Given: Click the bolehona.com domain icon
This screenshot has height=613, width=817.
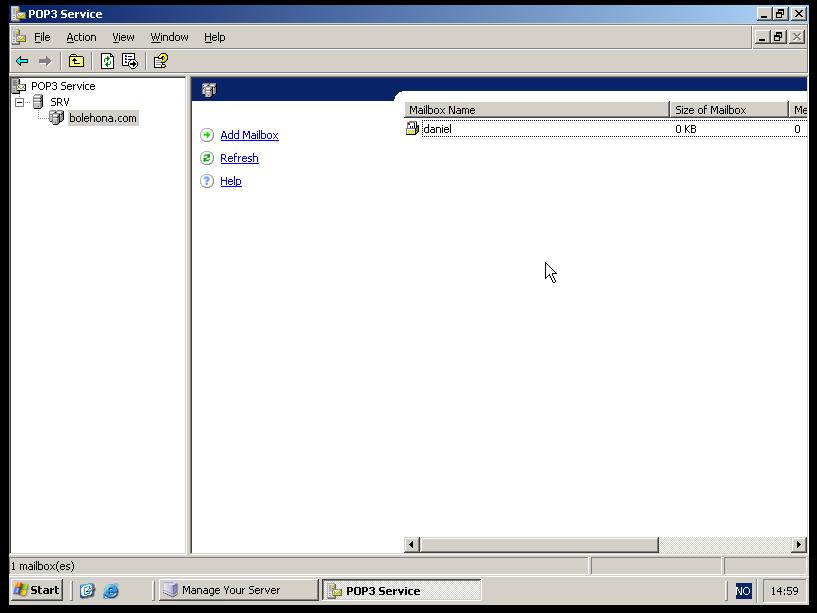Looking at the screenshot, I should [56, 118].
